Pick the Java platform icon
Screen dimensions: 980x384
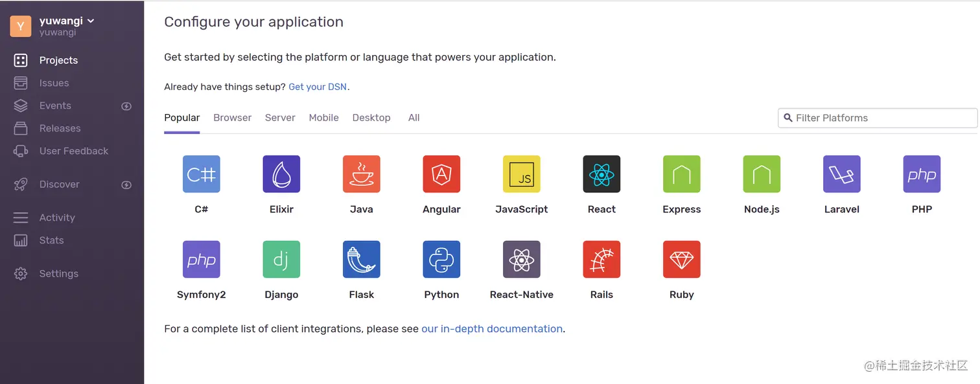click(362, 174)
